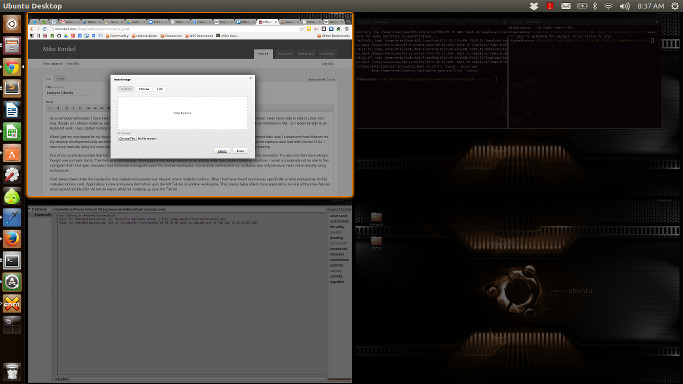The image size is (683, 384).
Task: Launch Firefox from the launcher
Action: point(12,239)
